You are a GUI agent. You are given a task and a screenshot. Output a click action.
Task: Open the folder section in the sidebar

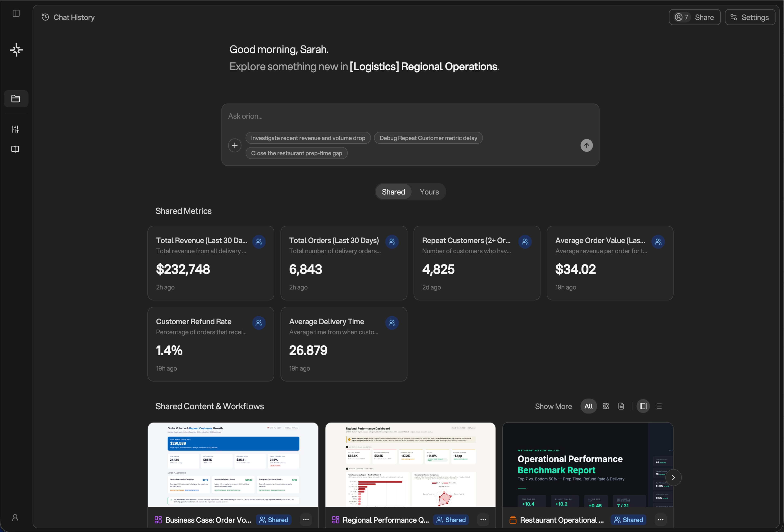coord(16,99)
